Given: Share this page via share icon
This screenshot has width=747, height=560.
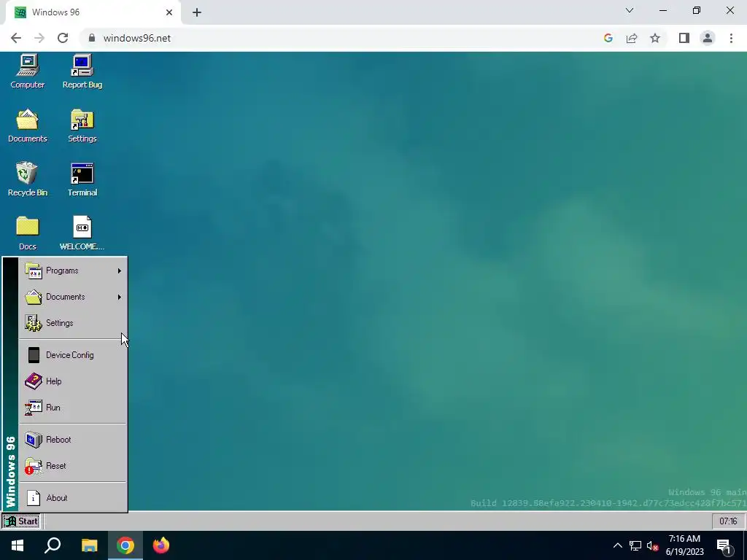Looking at the screenshot, I should click(x=632, y=38).
